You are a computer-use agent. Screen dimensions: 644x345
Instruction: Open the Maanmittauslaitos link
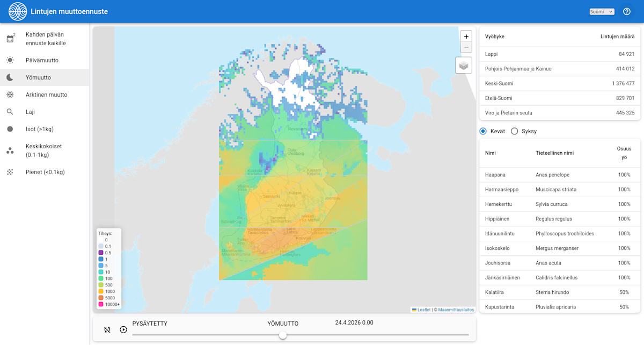(x=456, y=310)
